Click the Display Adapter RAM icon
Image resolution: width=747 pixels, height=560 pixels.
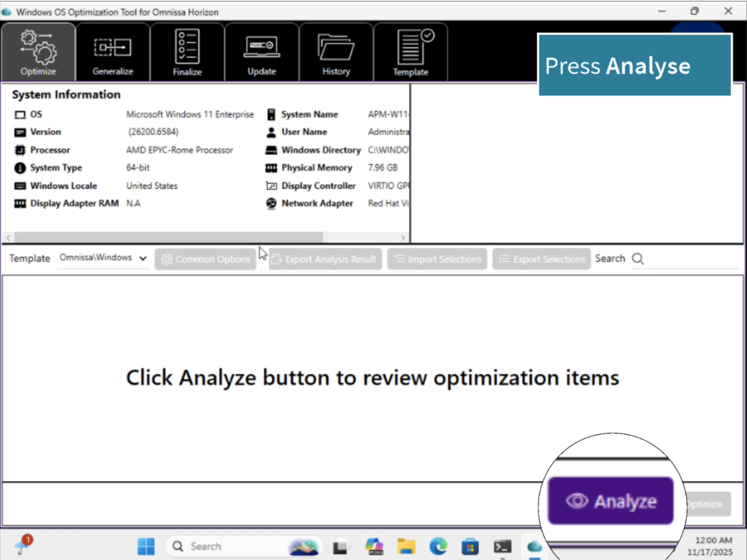(20, 203)
